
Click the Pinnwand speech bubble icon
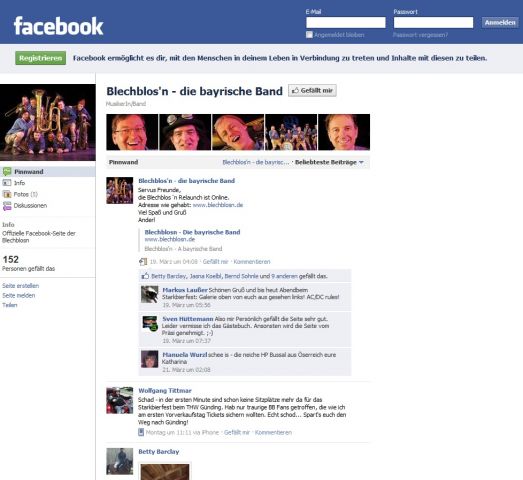click(x=7, y=172)
